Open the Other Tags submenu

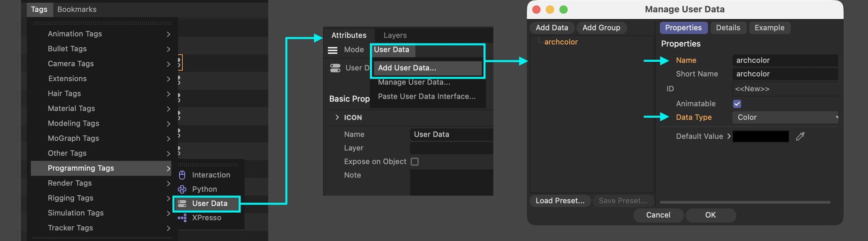(x=101, y=153)
